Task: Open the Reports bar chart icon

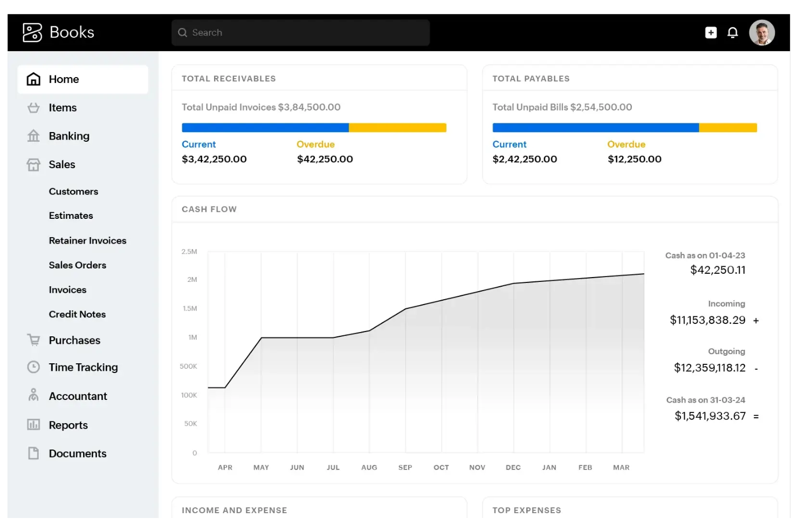Action: pyautogui.click(x=33, y=424)
